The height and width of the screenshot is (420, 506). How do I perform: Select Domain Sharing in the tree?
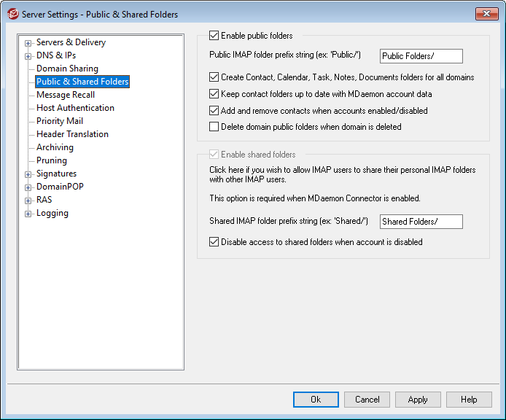[67, 69]
